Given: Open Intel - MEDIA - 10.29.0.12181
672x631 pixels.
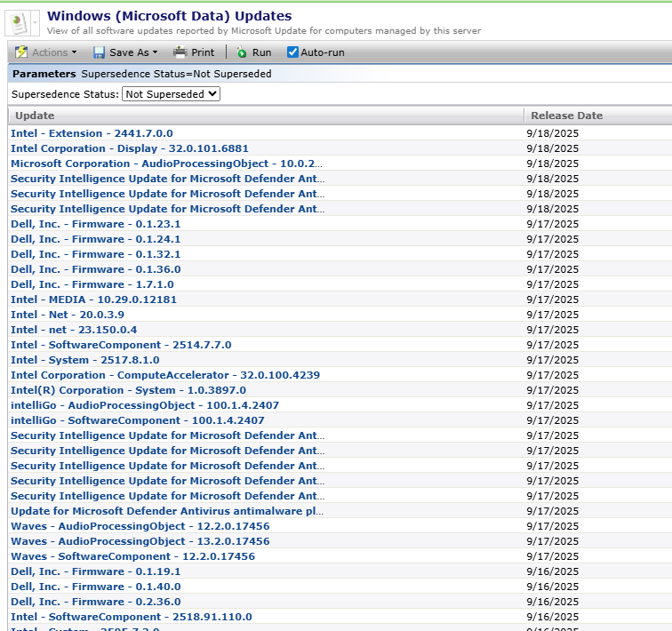Looking at the screenshot, I should pos(93,300).
